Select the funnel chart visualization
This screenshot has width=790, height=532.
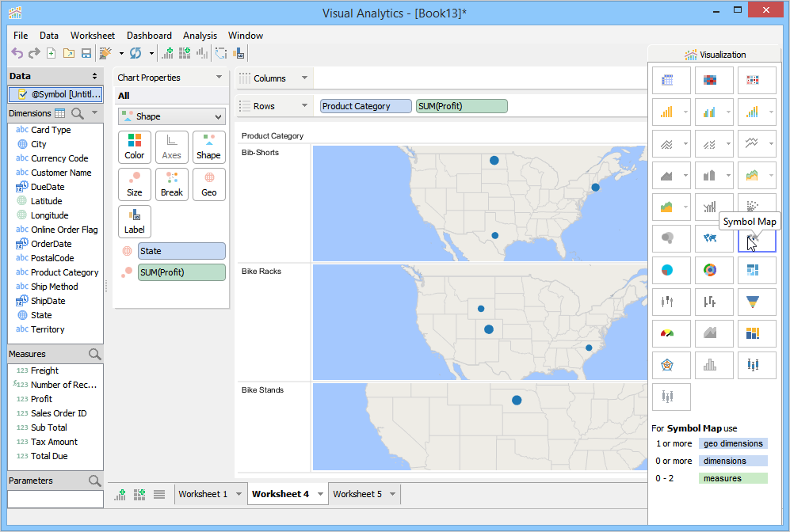click(751, 301)
